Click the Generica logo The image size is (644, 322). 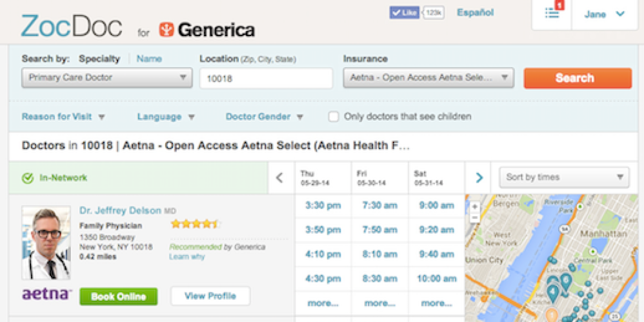tap(207, 30)
